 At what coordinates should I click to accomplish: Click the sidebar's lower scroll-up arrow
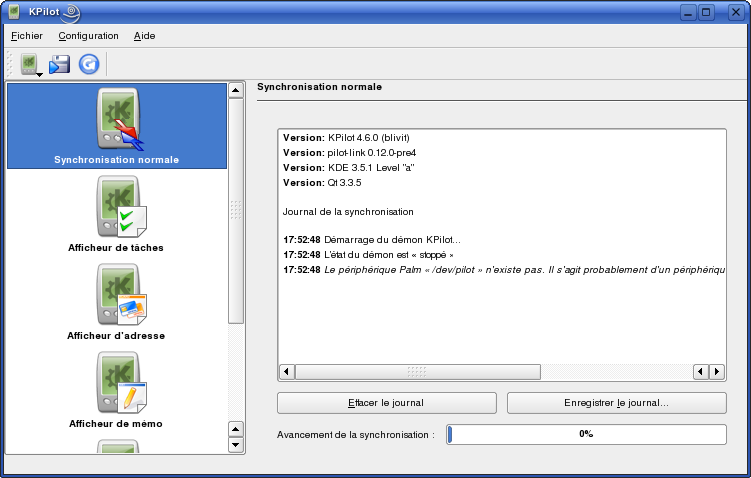236,429
